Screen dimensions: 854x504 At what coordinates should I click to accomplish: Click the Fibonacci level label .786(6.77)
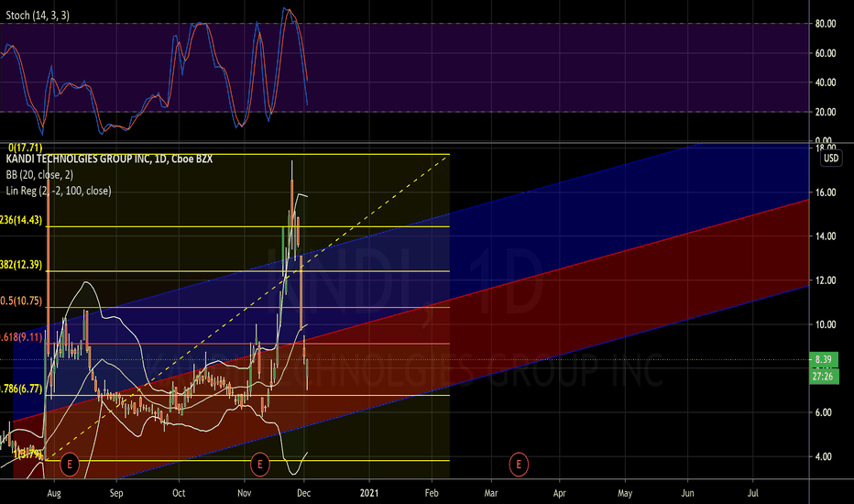(21, 389)
